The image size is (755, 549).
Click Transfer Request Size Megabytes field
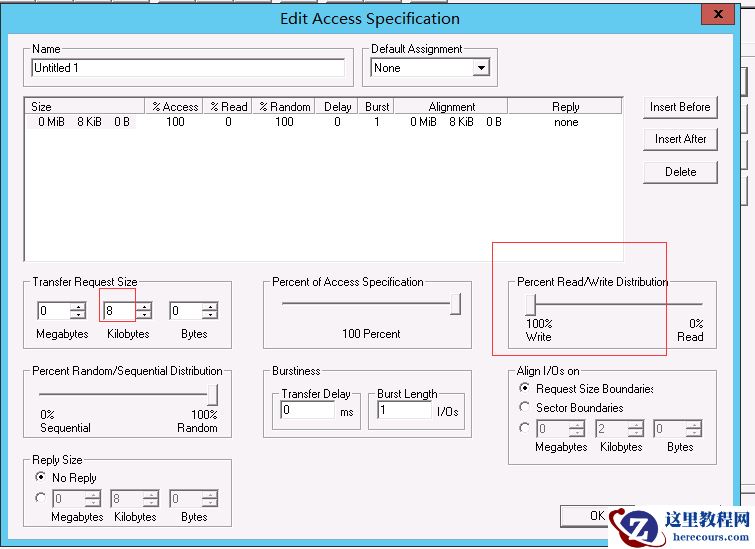point(54,311)
